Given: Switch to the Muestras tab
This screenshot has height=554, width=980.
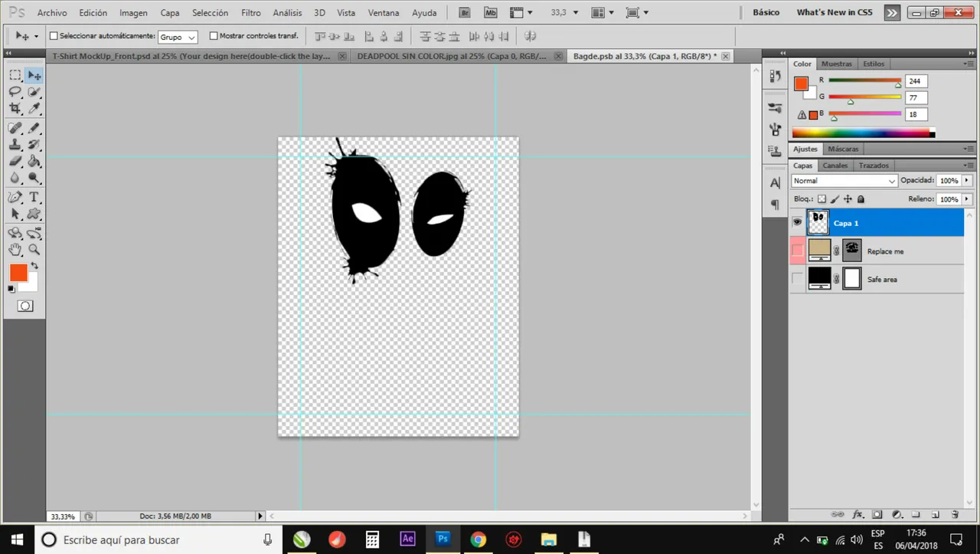Looking at the screenshot, I should coord(836,64).
